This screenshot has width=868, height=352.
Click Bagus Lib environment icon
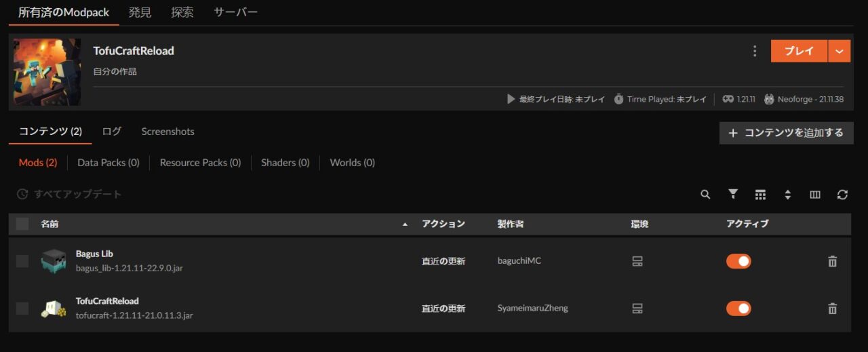click(637, 261)
